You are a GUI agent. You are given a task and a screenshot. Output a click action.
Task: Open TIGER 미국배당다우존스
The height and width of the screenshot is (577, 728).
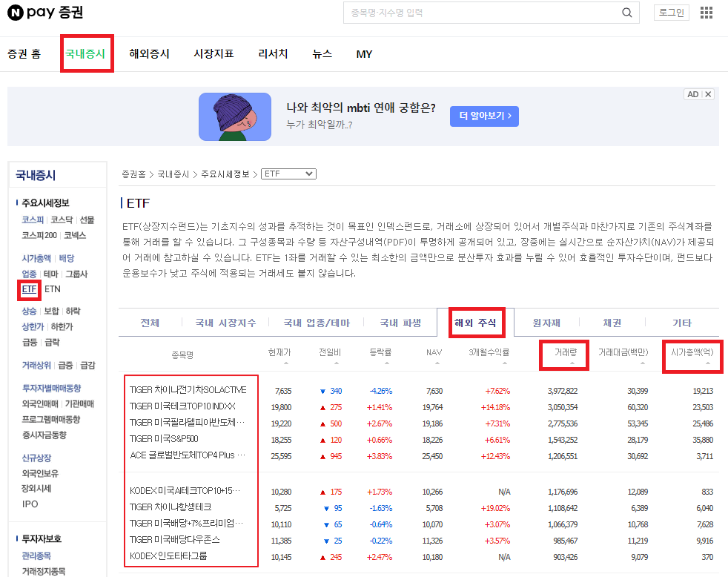tap(174, 539)
